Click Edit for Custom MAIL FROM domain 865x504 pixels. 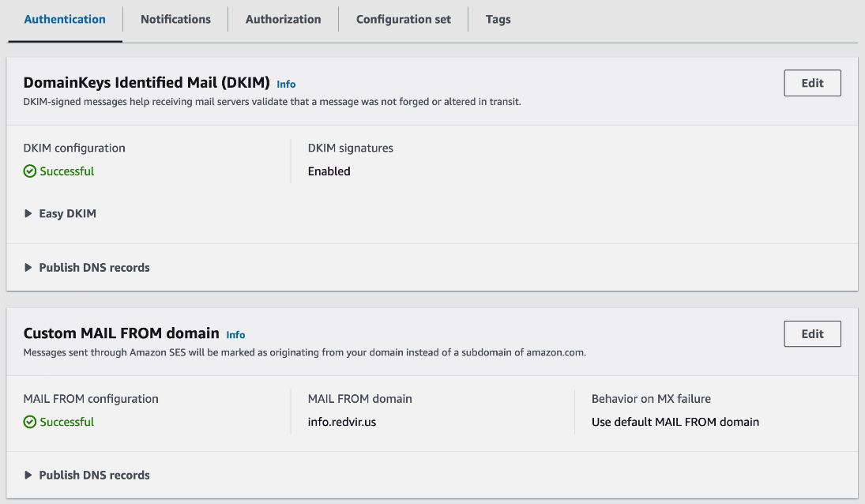812,333
